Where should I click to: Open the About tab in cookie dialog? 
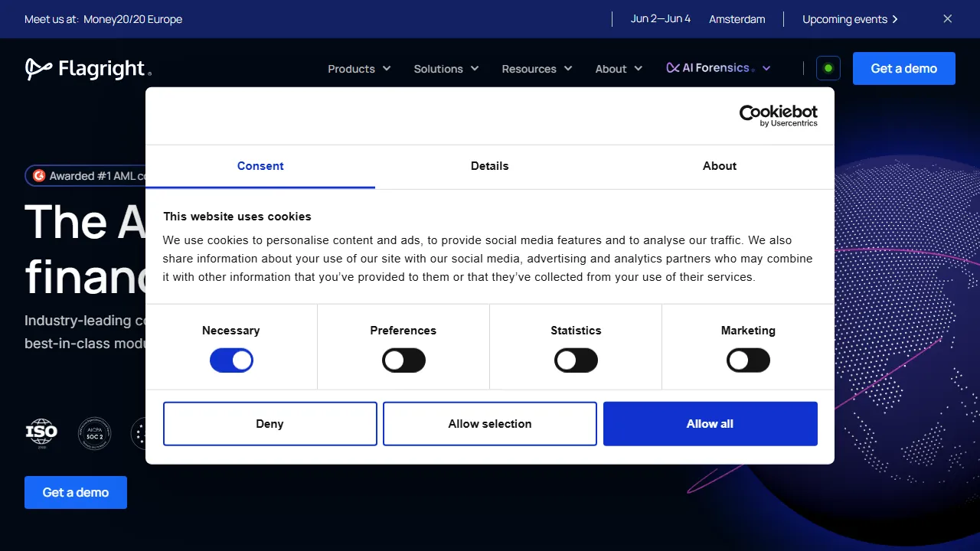pos(720,166)
